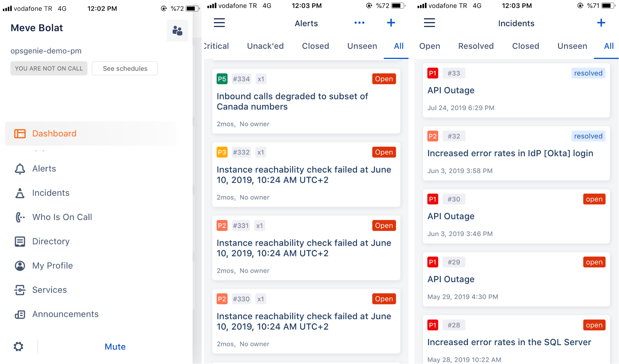Open the team switcher icon beside Meve Bolat
The height and width of the screenshot is (364, 619).
point(177,31)
